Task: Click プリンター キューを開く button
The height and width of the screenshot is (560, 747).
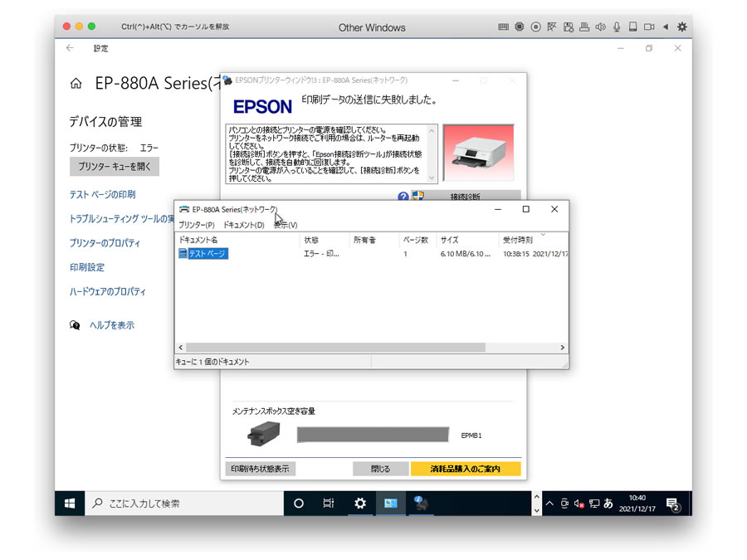Action: (x=115, y=167)
